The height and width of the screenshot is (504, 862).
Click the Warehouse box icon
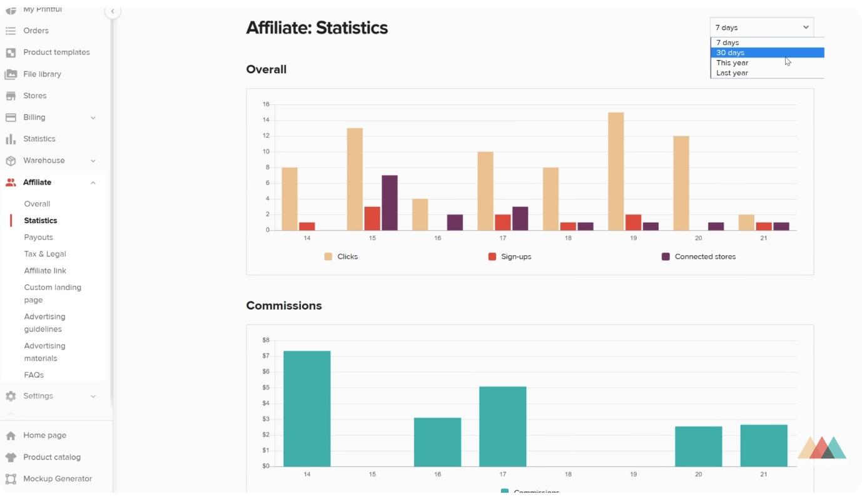(11, 161)
